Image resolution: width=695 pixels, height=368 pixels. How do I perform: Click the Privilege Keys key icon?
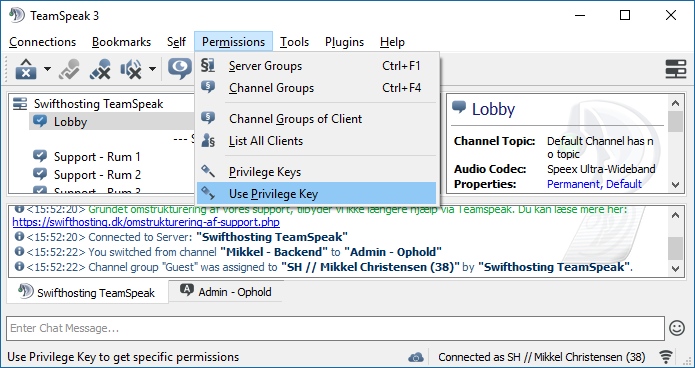(x=208, y=171)
